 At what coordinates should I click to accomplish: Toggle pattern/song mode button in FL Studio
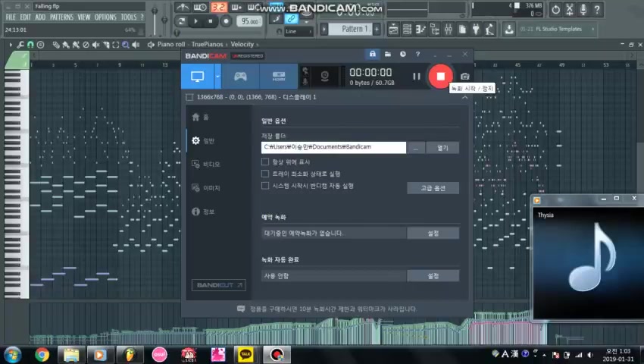point(181,21)
